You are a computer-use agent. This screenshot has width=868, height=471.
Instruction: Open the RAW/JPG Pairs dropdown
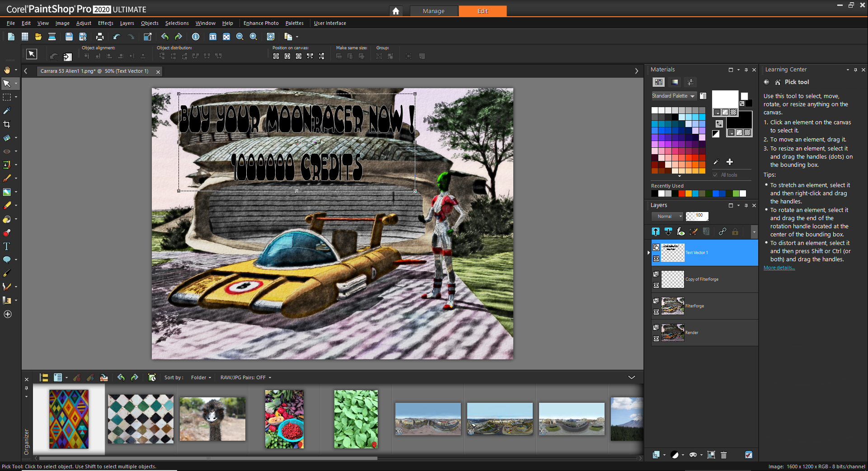click(x=246, y=377)
